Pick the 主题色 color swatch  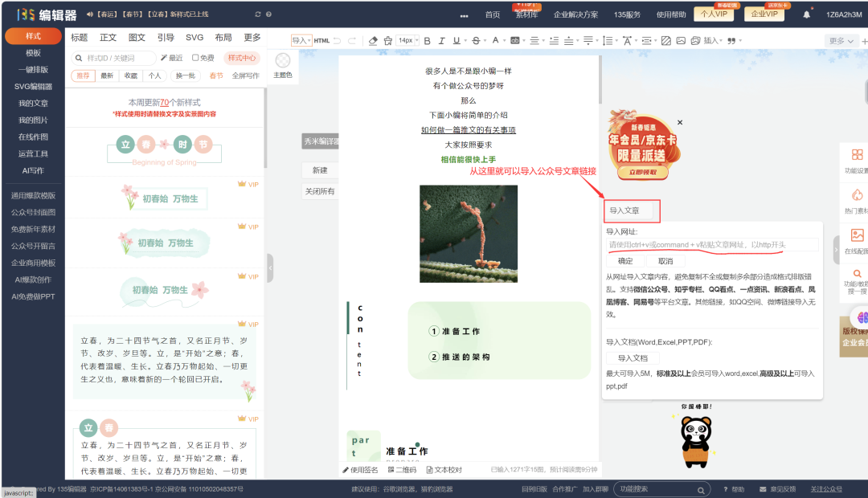[283, 60]
